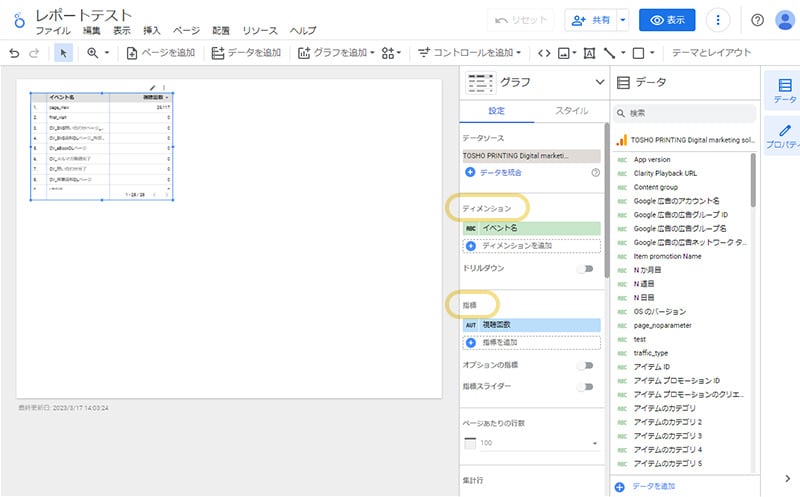800x497 pixels.
Task: Open the ファイル menu
Action: (53, 31)
